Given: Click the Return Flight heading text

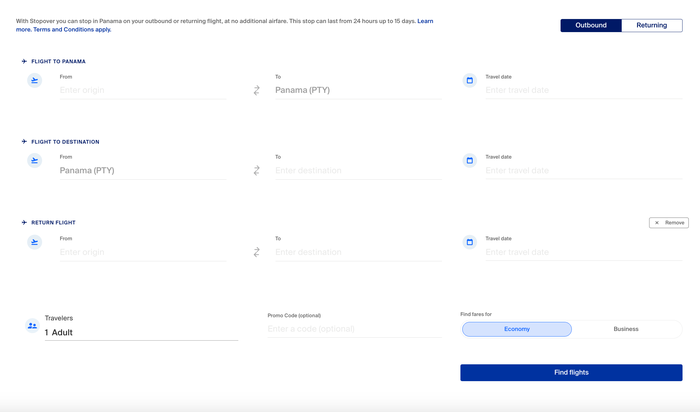Looking at the screenshot, I should coord(54,223).
